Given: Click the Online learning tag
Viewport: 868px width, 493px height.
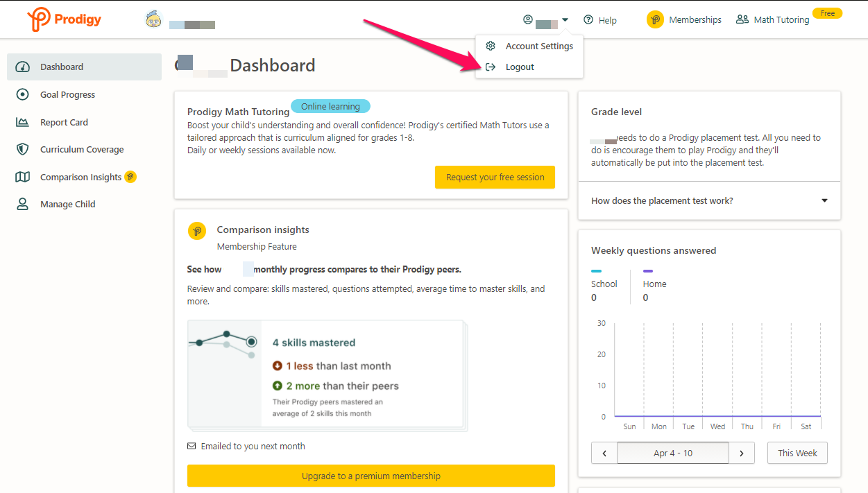Looking at the screenshot, I should (330, 106).
